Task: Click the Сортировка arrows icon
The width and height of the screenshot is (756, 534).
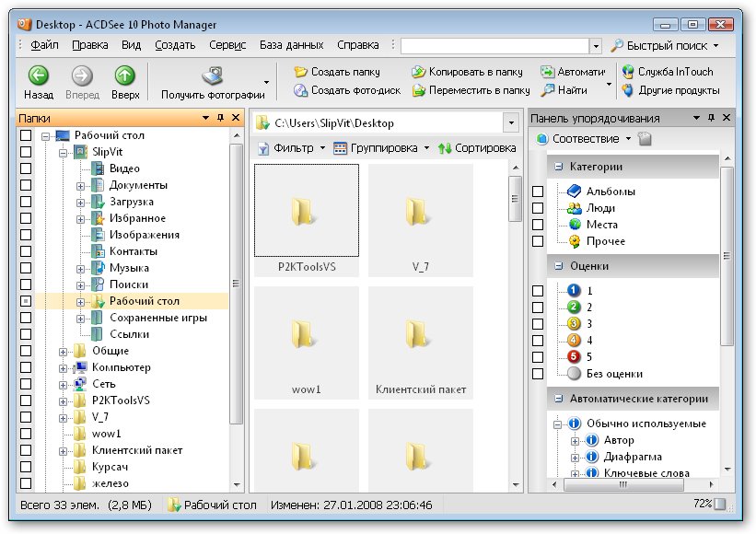Action: (x=445, y=148)
